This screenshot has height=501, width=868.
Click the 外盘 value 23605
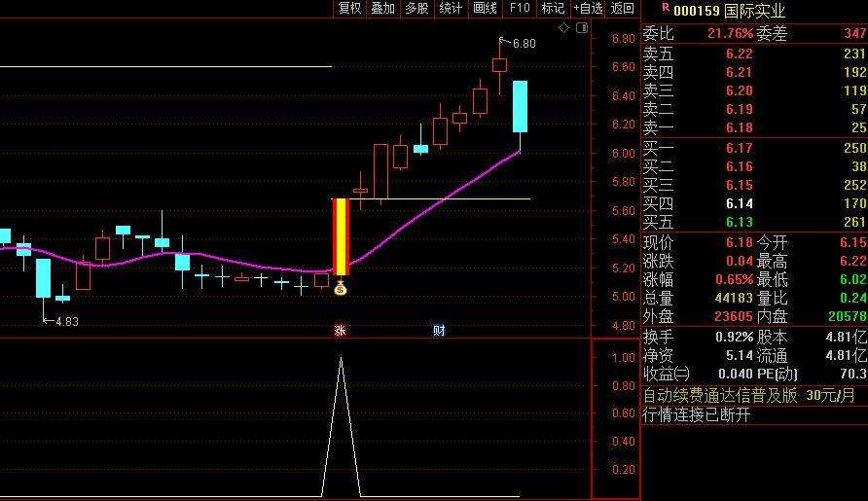point(734,317)
